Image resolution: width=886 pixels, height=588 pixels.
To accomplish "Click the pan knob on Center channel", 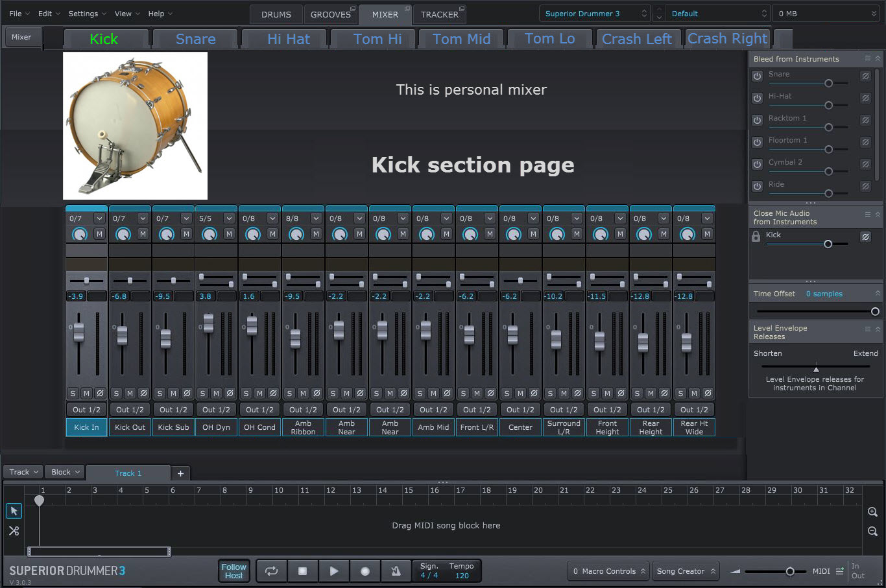I will click(x=513, y=234).
